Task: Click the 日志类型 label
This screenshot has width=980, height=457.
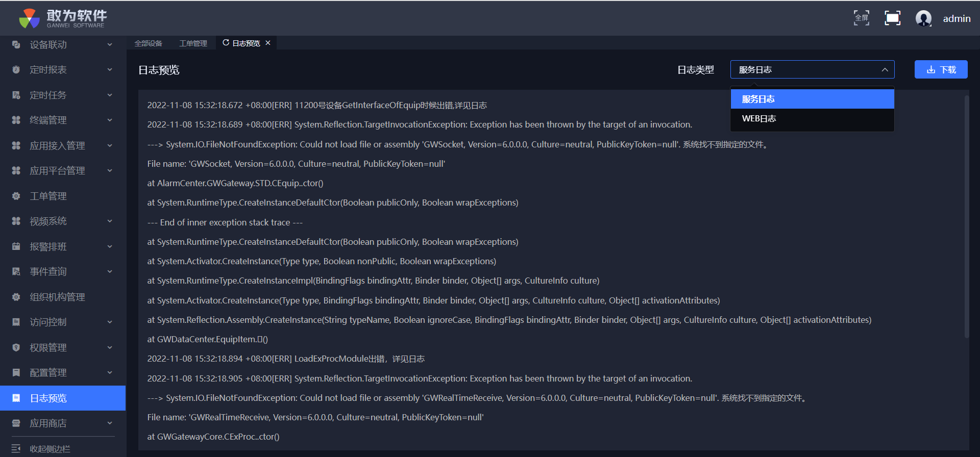Action: pos(695,70)
